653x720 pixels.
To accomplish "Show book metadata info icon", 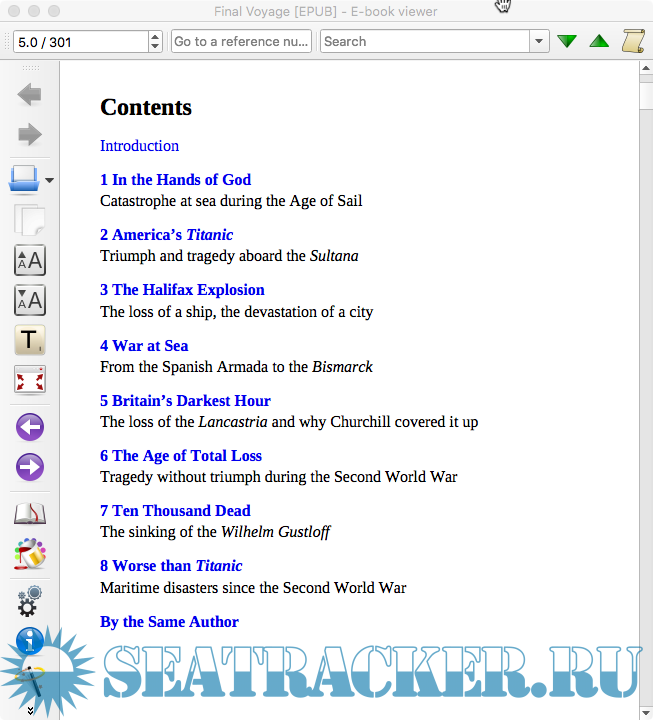I will coord(30,640).
